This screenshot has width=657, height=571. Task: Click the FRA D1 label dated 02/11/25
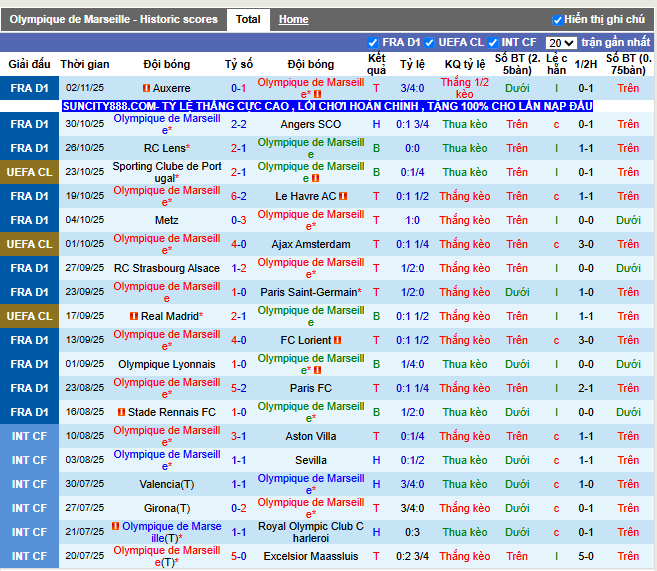(29, 88)
